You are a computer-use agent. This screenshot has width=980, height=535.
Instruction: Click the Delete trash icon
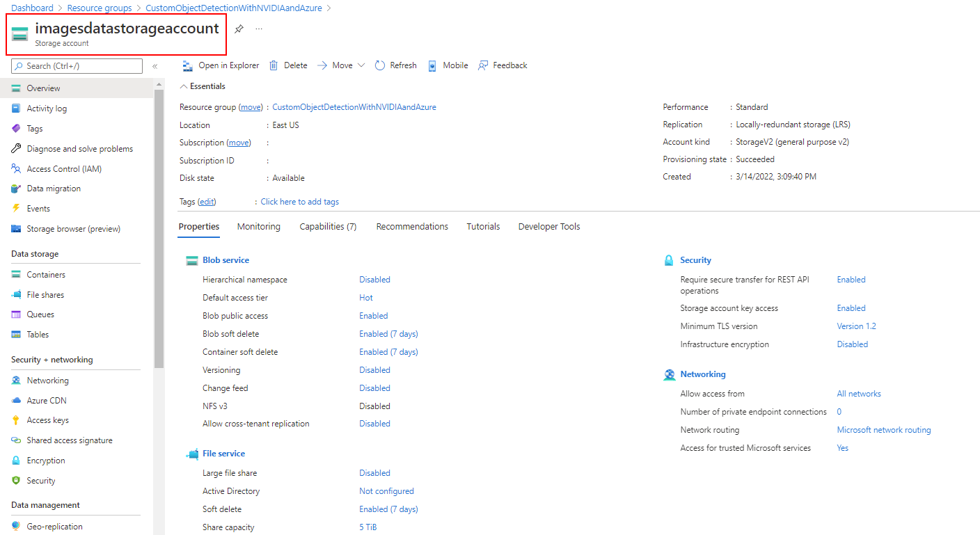point(274,65)
